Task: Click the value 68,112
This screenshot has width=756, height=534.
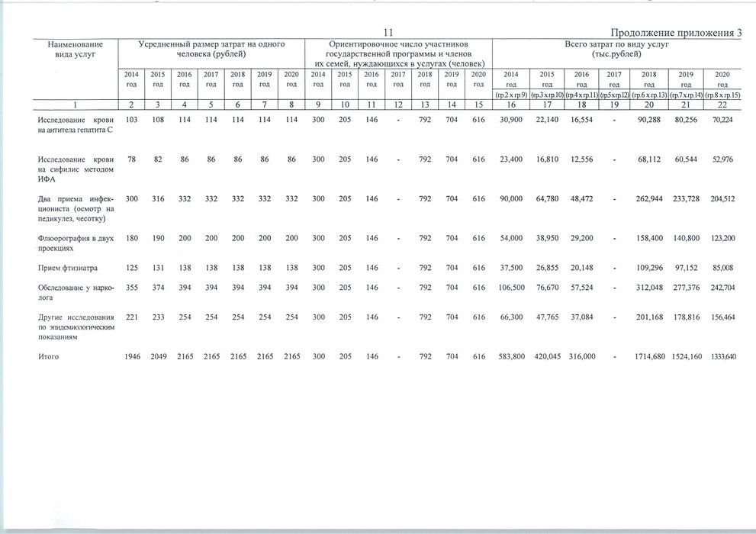Action: 649,159
